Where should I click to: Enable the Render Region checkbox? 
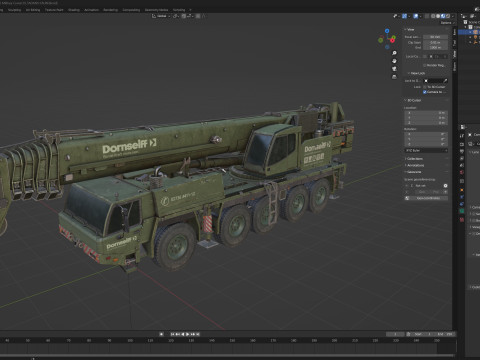point(424,65)
